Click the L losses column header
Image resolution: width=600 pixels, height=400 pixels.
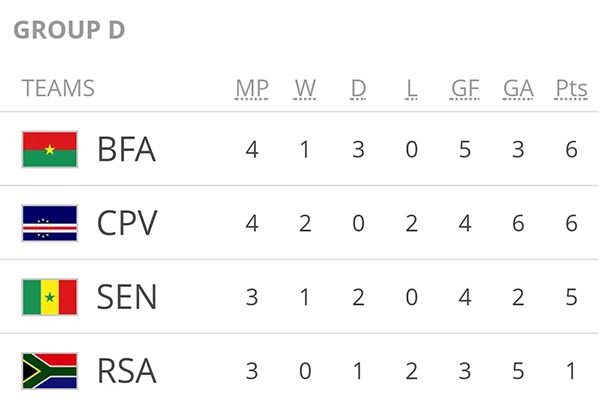(411, 88)
